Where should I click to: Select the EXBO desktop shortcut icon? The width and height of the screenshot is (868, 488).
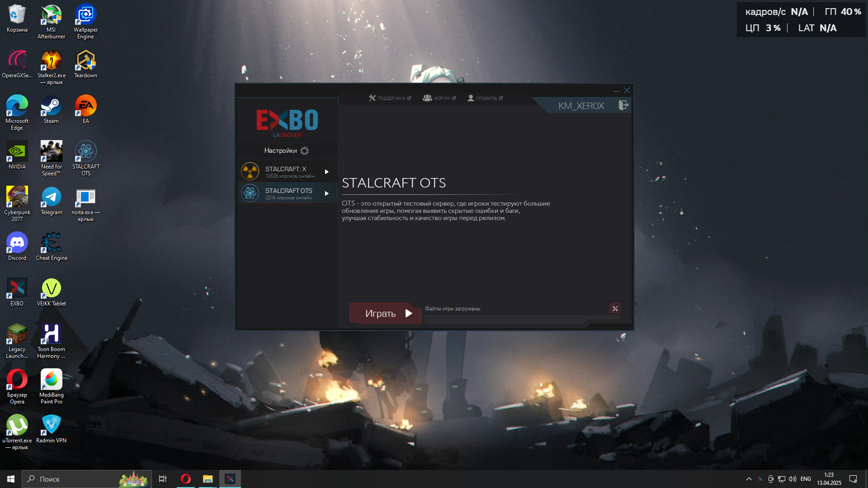tap(17, 292)
